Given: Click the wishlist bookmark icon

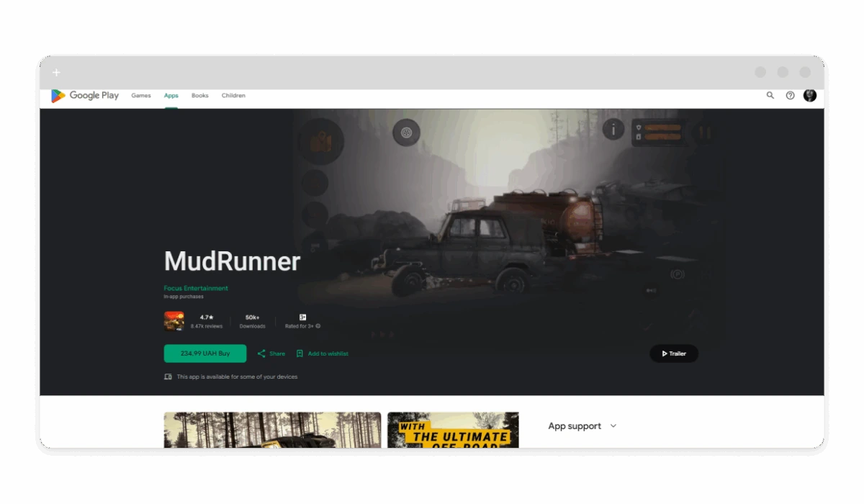Looking at the screenshot, I should [300, 354].
